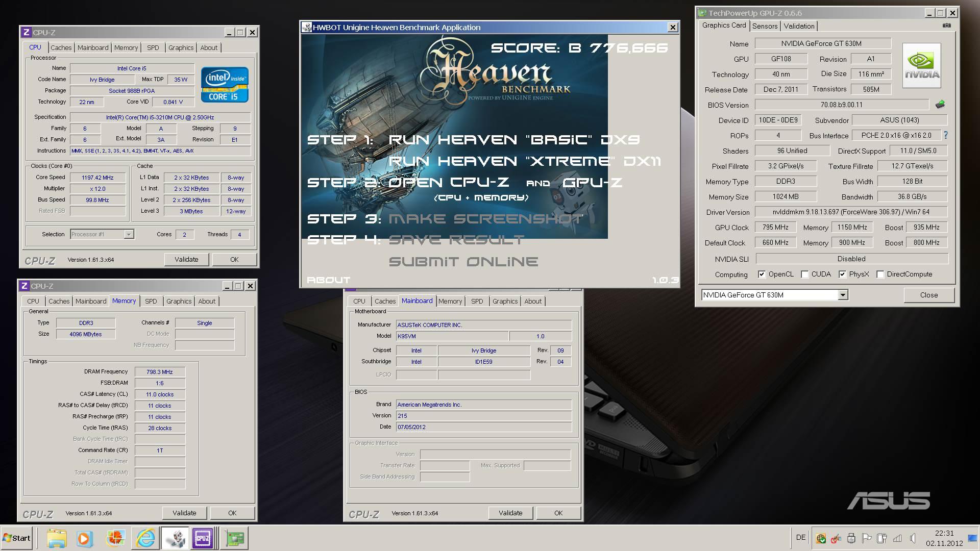The height and width of the screenshot is (551, 980).
Task: Click RUN HEAVEN "XTREME" DX11 step
Action: click(x=525, y=161)
